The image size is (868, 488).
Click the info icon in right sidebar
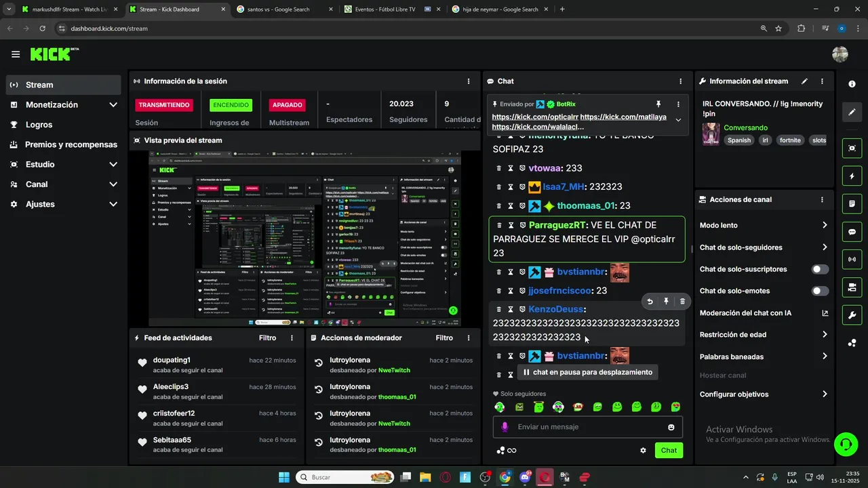tap(852, 84)
